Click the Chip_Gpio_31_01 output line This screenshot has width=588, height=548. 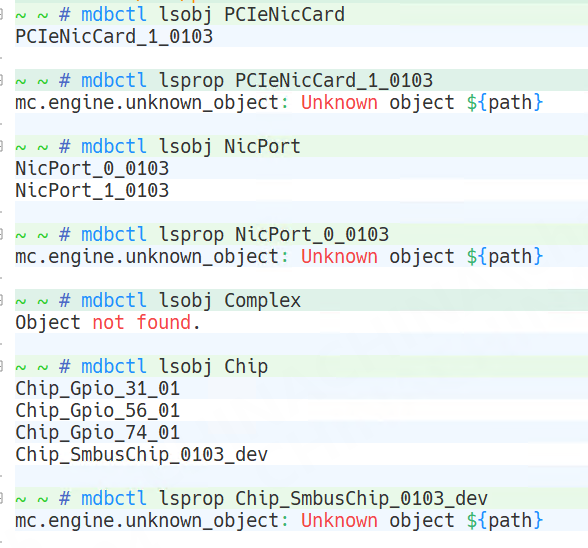(x=98, y=389)
